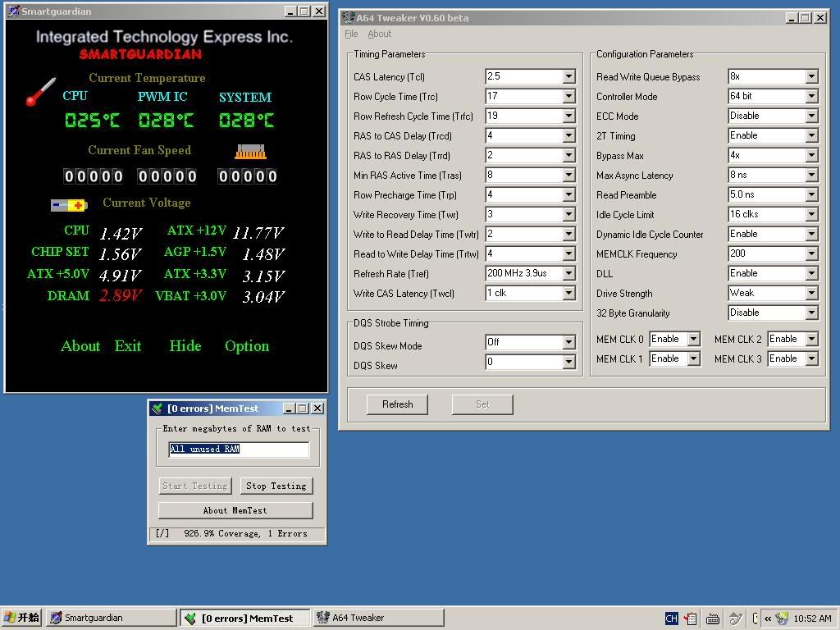Viewport: 840px width, 630px height.
Task: Click the keyboard icon in language bar
Action: (713, 619)
